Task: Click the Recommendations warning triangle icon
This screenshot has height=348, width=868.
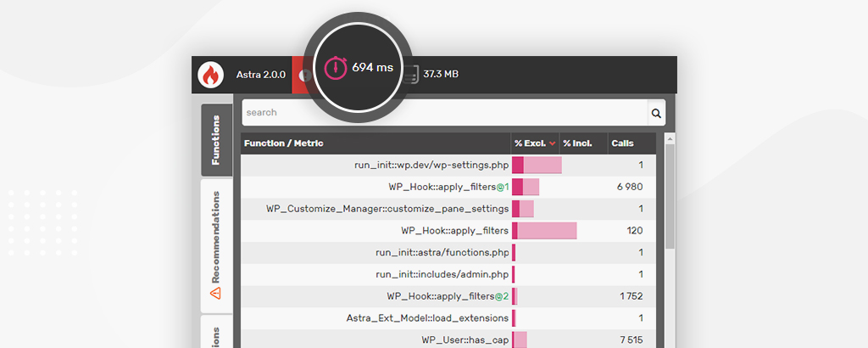Action: (x=216, y=293)
